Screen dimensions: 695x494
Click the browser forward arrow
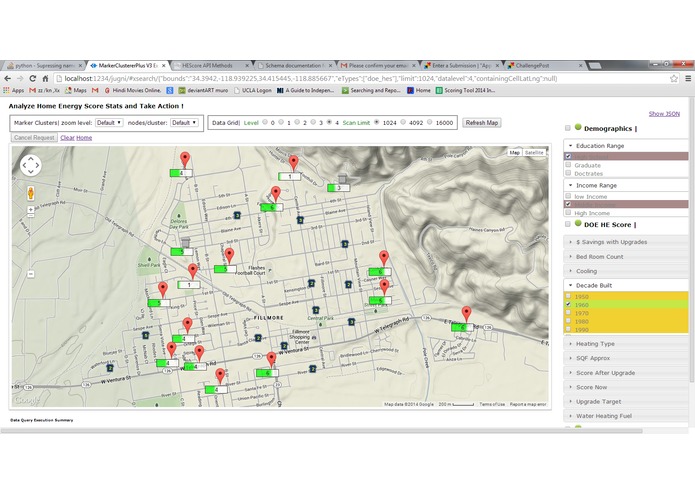coord(20,78)
